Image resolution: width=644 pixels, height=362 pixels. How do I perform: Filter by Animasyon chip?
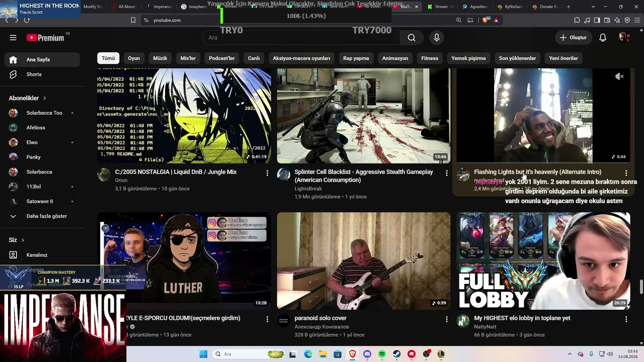[395, 58]
